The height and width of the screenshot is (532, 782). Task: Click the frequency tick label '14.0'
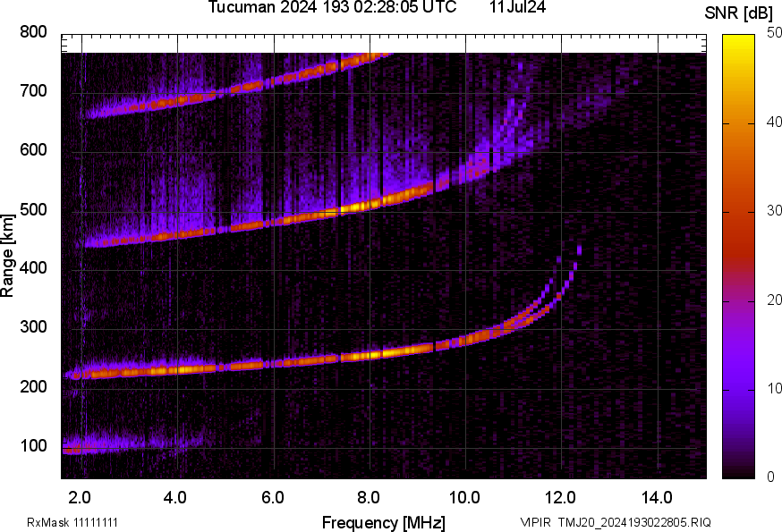pyautogui.click(x=657, y=498)
